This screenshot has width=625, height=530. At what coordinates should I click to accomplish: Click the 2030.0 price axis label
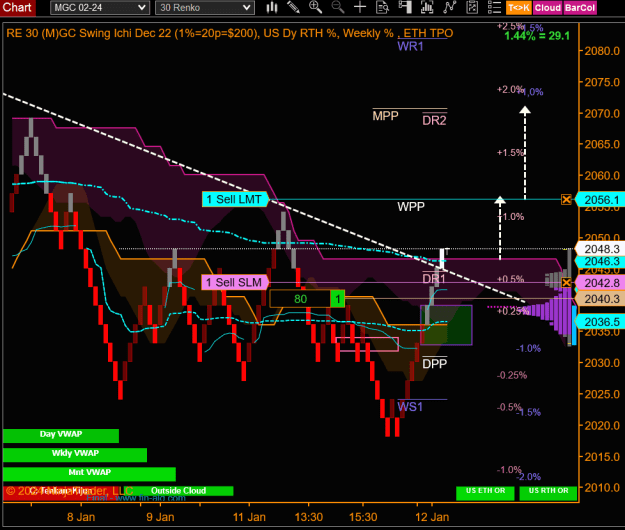point(602,363)
